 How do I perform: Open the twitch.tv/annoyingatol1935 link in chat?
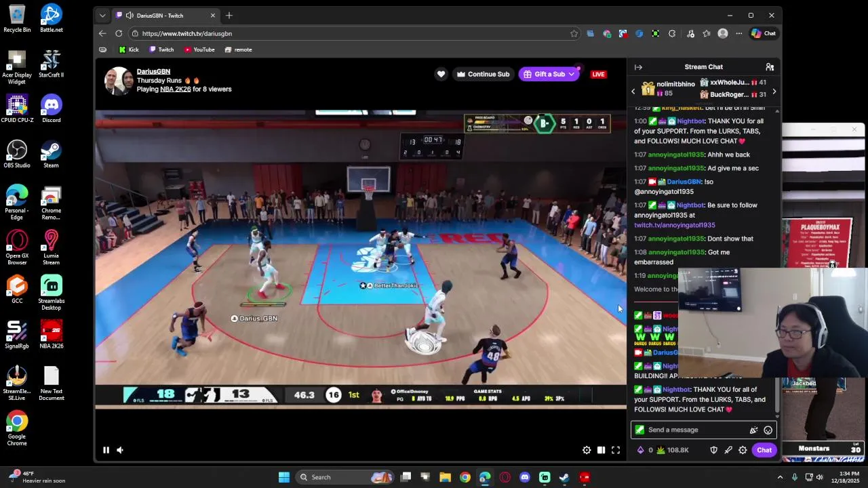675,225
